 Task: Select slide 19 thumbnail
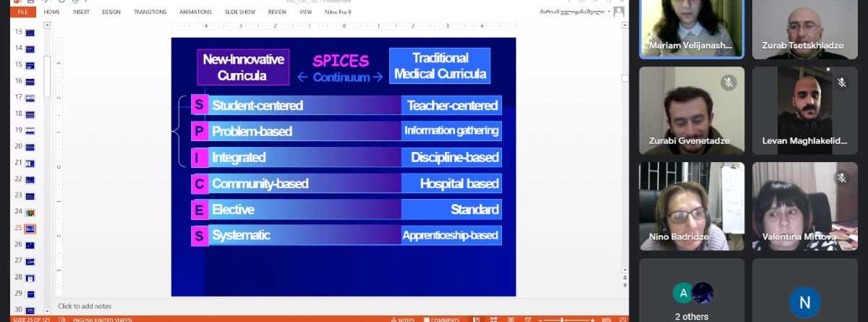[30, 131]
